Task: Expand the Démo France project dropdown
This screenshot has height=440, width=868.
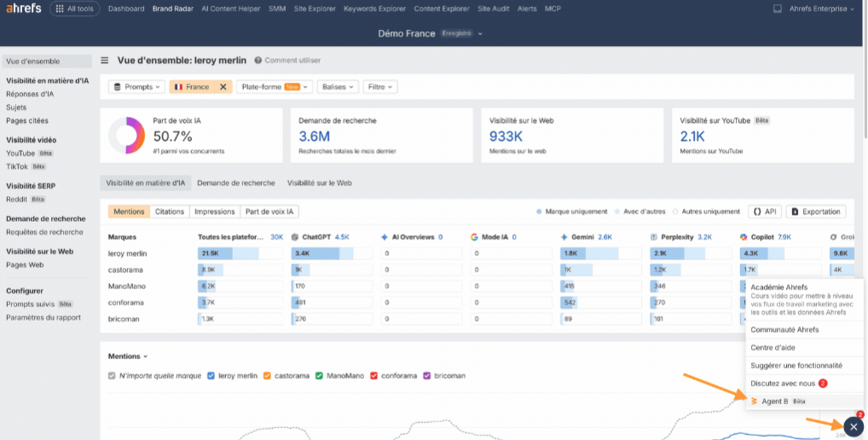Action: (x=430, y=34)
